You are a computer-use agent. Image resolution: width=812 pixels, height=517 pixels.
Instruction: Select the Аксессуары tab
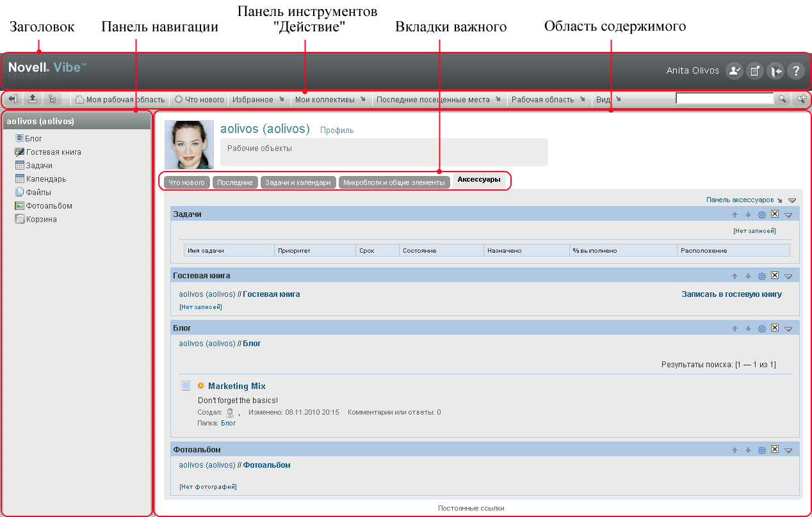[x=479, y=180]
